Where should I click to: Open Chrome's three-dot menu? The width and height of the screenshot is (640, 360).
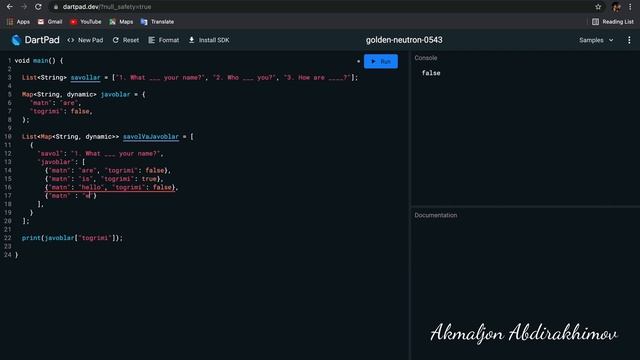point(630,7)
